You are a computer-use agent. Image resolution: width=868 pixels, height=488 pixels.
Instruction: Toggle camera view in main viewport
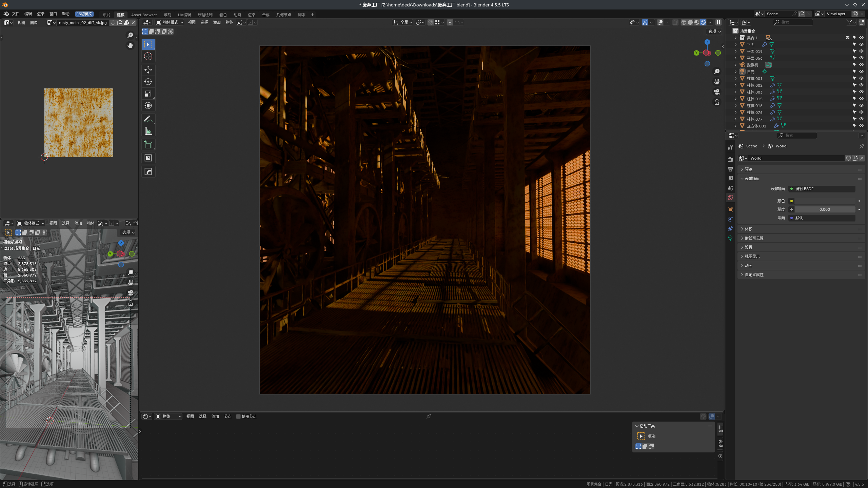(717, 92)
